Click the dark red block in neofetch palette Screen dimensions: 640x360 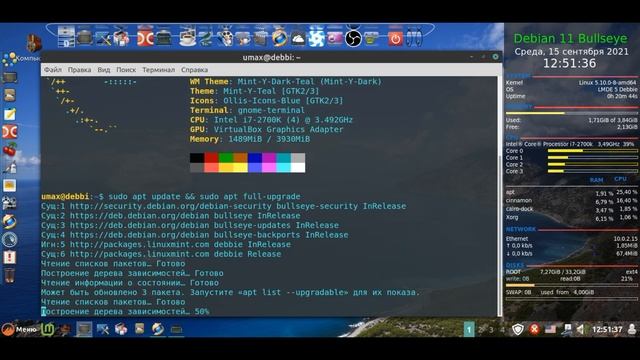211,158
